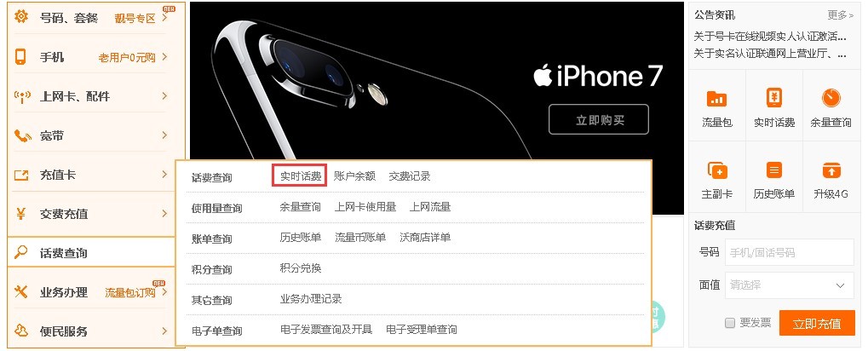Open 更多 announcements link

click(x=841, y=15)
